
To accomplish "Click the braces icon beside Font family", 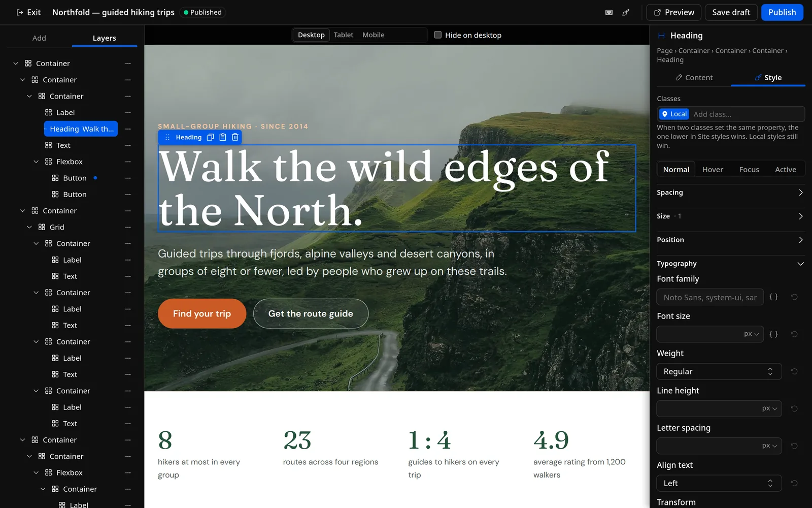I will tap(773, 297).
